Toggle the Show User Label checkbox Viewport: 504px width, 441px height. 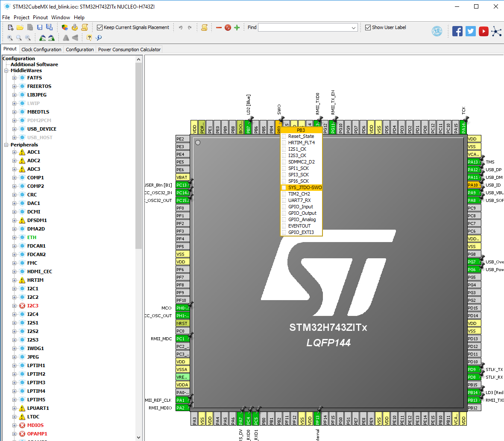368,28
